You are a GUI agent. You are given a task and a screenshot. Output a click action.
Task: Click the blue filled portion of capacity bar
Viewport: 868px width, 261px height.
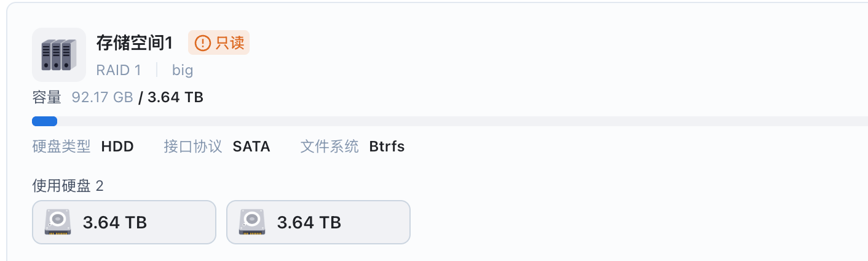pyautogui.click(x=44, y=121)
